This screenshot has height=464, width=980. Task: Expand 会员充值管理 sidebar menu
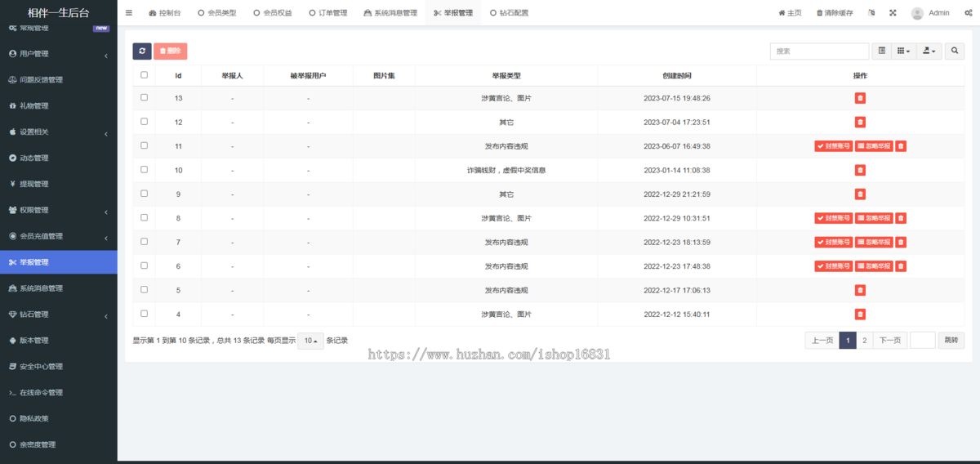tap(59, 236)
